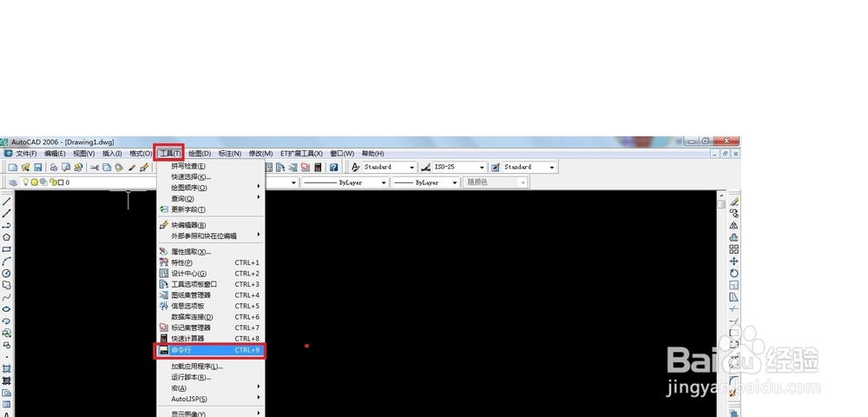Image resolution: width=868 pixels, height=417 pixels.
Task: Select the Move tool in modify toolbar
Action: pyautogui.click(x=734, y=261)
